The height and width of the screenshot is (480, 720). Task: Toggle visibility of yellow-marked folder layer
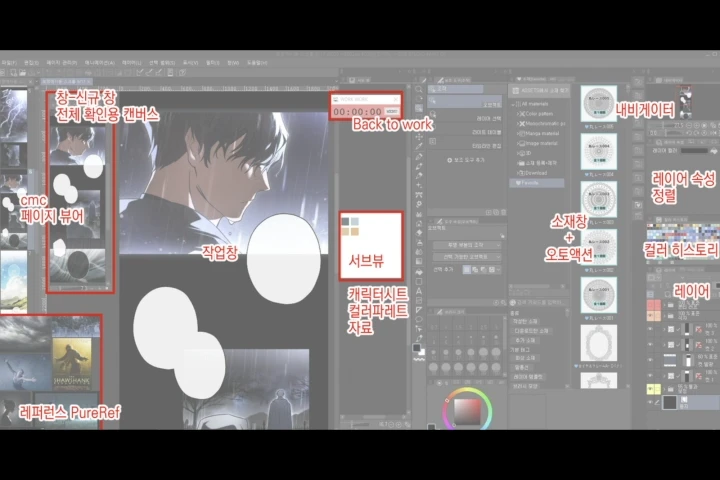pos(650,390)
